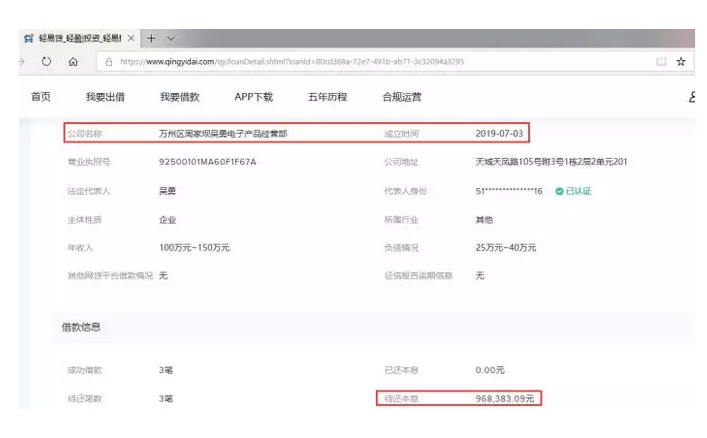This screenshot has height=438, width=707.
Task: Click the 法定代表人 field label
Action: [x=89, y=191]
